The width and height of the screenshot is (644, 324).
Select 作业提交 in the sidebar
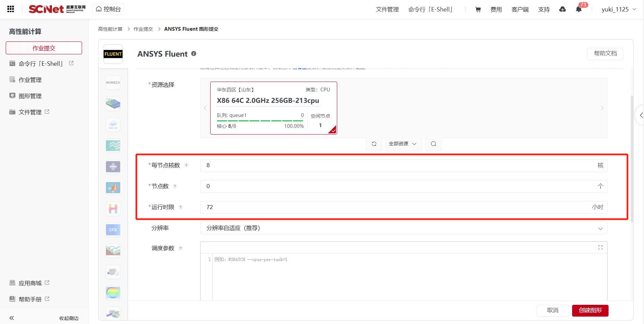click(x=44, y=48)
